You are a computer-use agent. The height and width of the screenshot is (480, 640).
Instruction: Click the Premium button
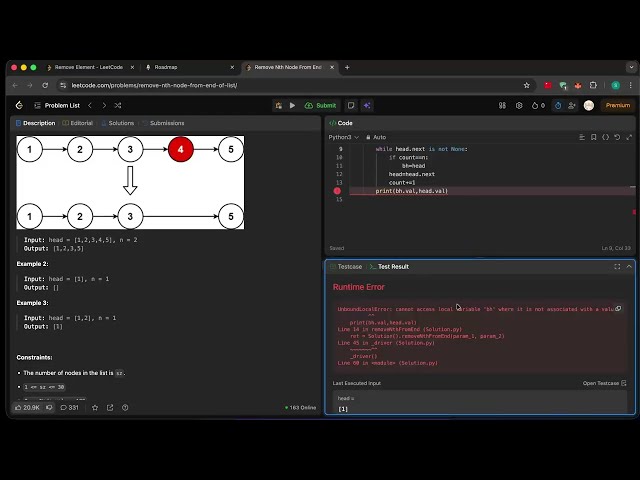618,105
